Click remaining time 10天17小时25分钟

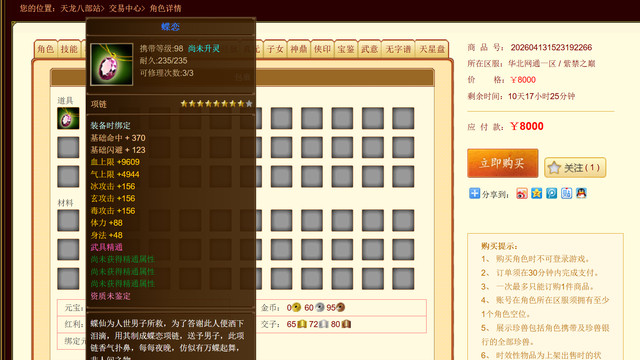(541, 96)
